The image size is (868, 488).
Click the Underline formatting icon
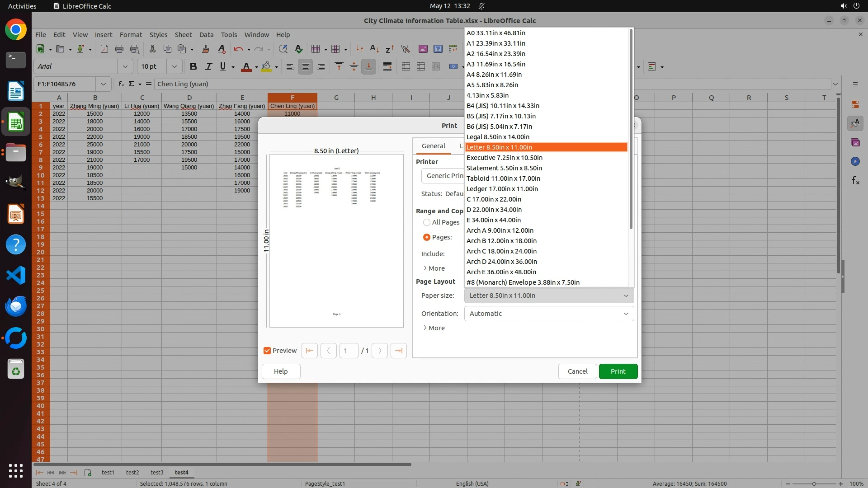click(223, 66)
